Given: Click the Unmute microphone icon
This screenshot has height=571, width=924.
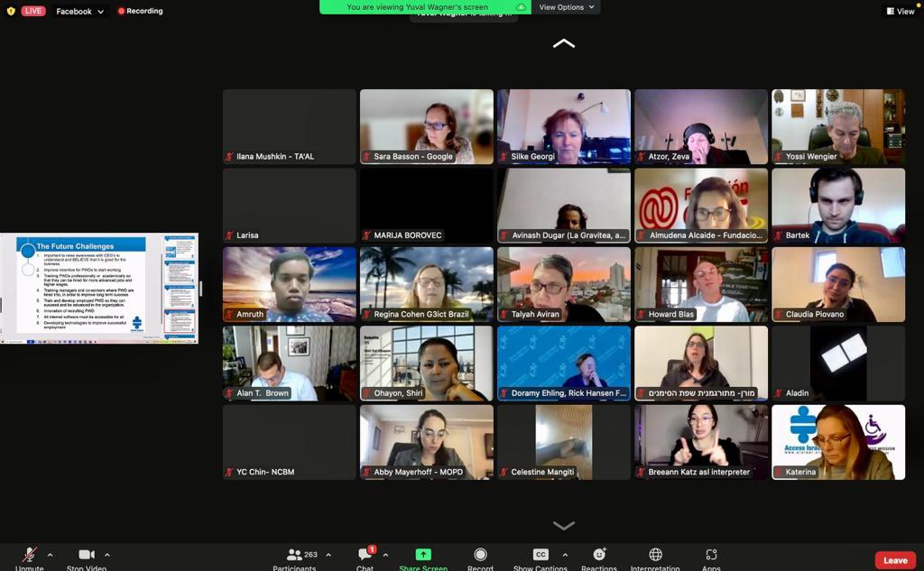Looking at the screenshot, I should click(29, 555).
